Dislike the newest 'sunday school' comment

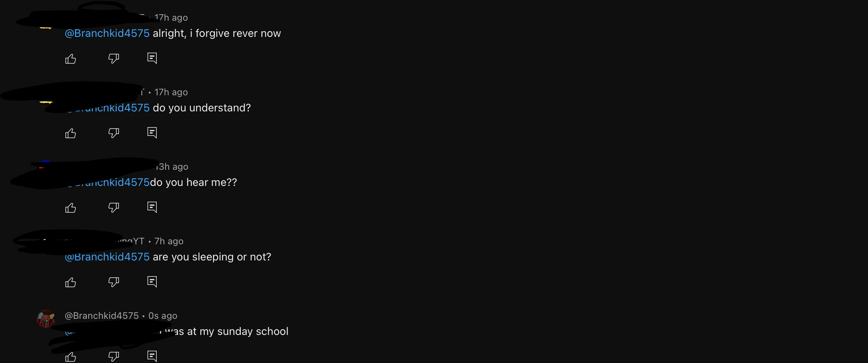coord(114,356)
